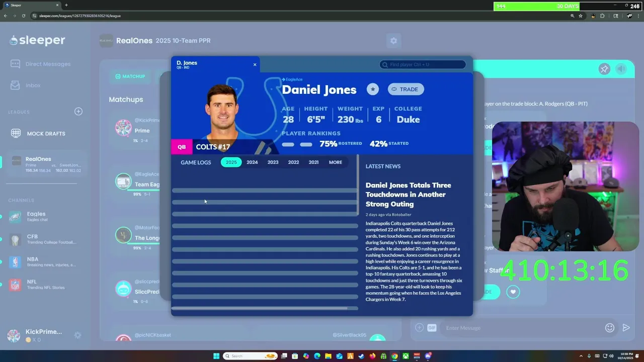Click the TRADE button for Daniel Jones

pos(406,89)
